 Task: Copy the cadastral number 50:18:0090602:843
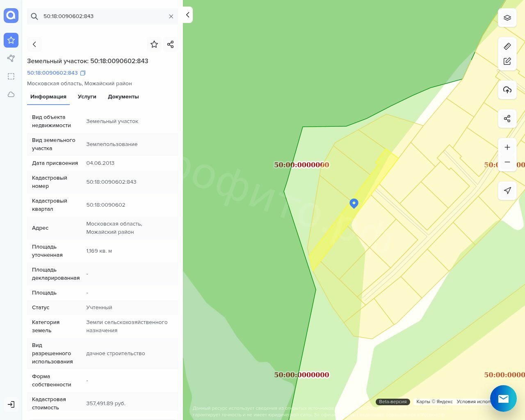[x=83, y=73]
